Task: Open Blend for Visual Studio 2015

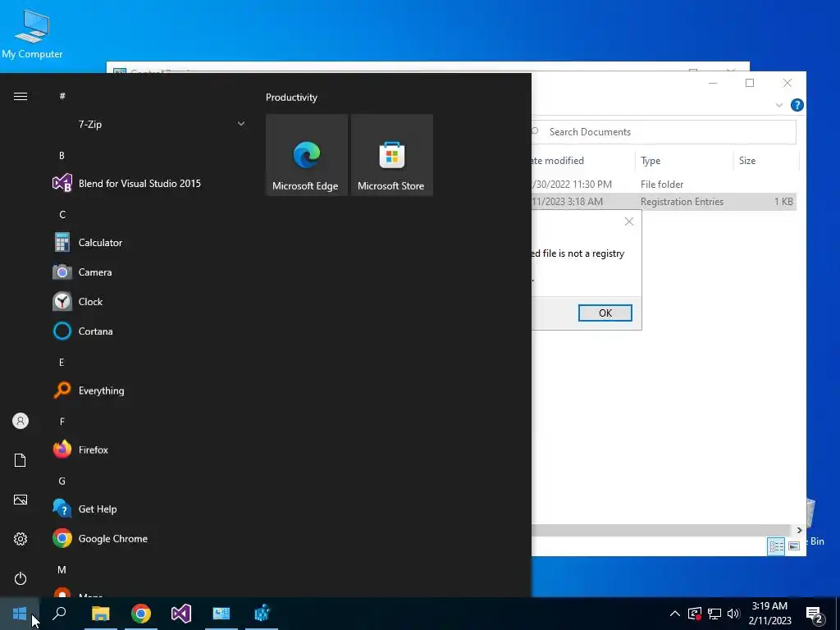Action: click(x=127, y=183)
